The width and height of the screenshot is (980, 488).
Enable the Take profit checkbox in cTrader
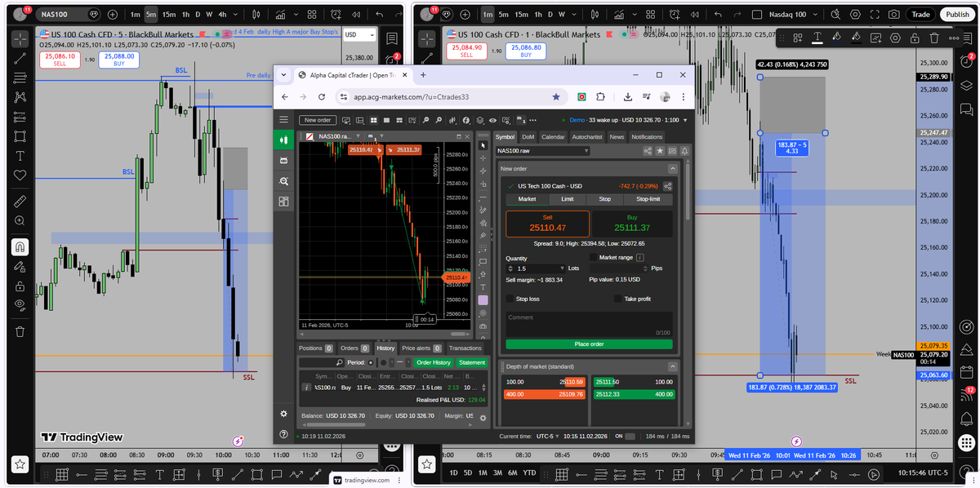618,299
